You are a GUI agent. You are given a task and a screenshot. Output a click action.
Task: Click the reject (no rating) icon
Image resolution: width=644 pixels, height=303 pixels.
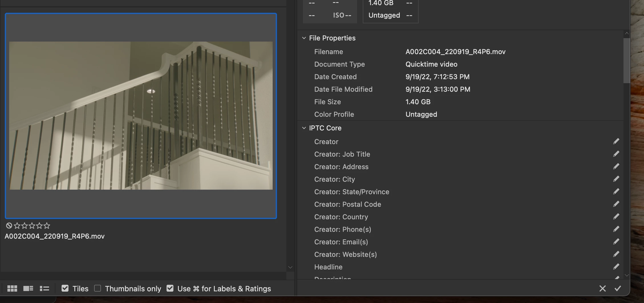pyautogui.click(x=9, y=226)
